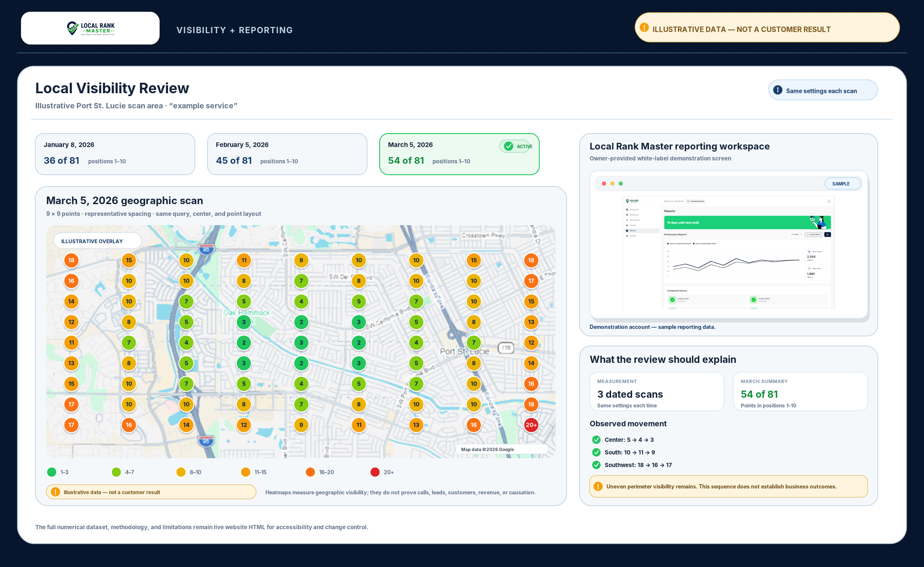This screenshot has width=924, height=567.
Task: Click the red dot in the sample window bar
Action: (604, 184)
